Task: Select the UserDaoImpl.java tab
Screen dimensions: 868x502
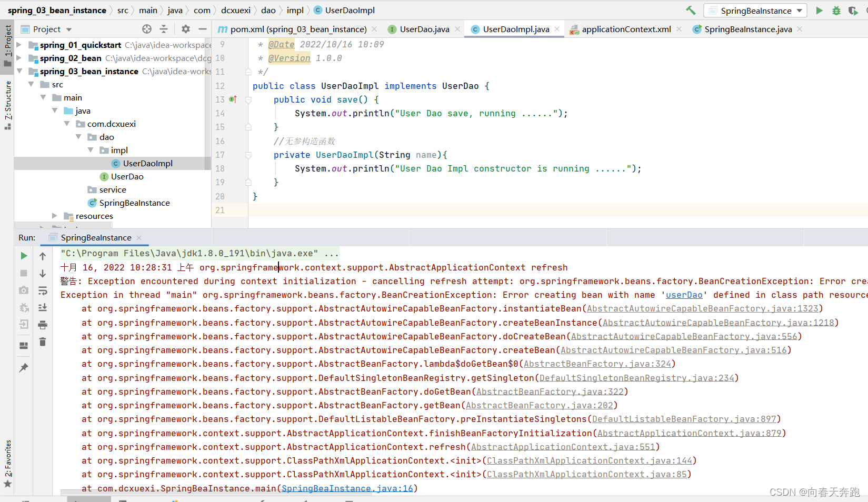Action: click(x=515, y=29)
